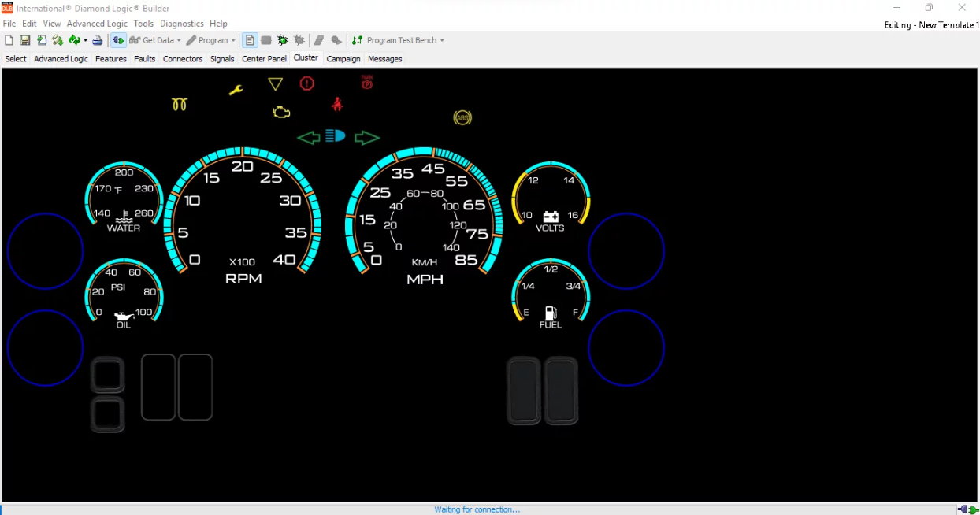Switch to the Center Panel tab

point(264,58)
